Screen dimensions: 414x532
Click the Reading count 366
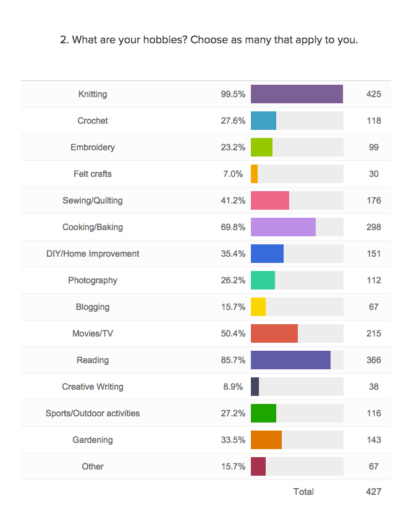pos(373,360)
